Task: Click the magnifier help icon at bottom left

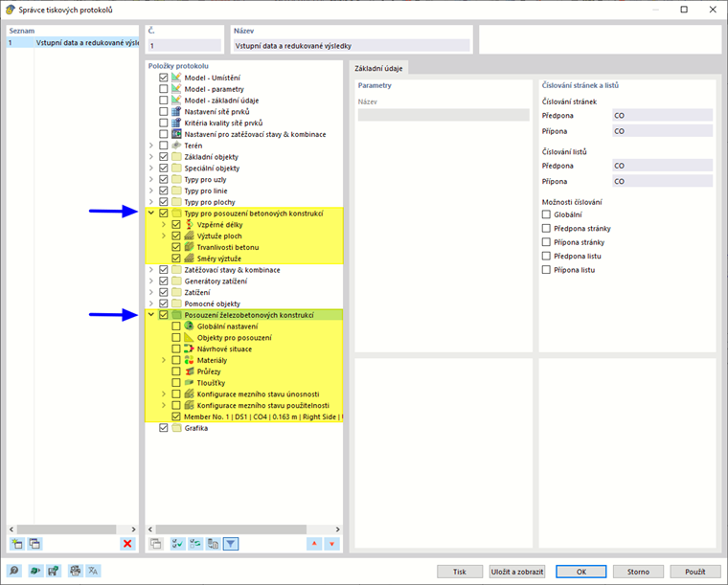Action: [x=14, y=571]
